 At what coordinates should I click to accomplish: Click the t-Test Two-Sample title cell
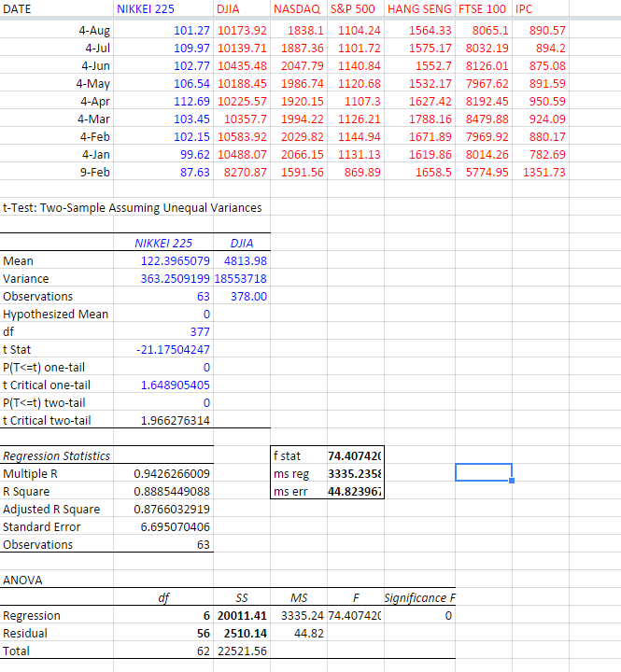coord(132,208)
